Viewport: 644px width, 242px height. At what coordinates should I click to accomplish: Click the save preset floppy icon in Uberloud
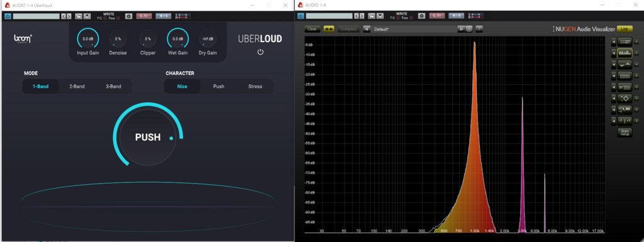(87, 16)
